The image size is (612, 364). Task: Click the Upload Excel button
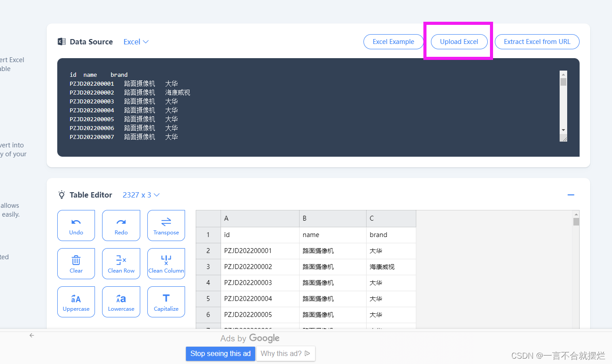point(459,41)
